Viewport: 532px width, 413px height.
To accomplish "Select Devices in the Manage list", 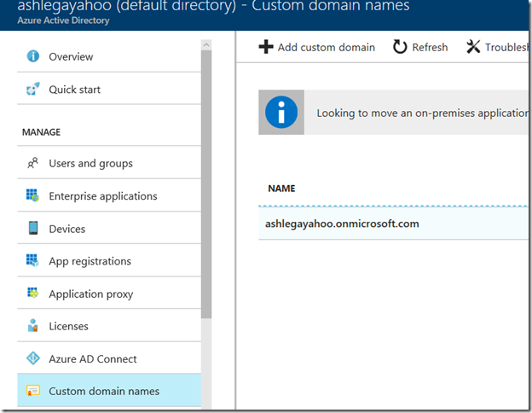I will tap(109, 228).
